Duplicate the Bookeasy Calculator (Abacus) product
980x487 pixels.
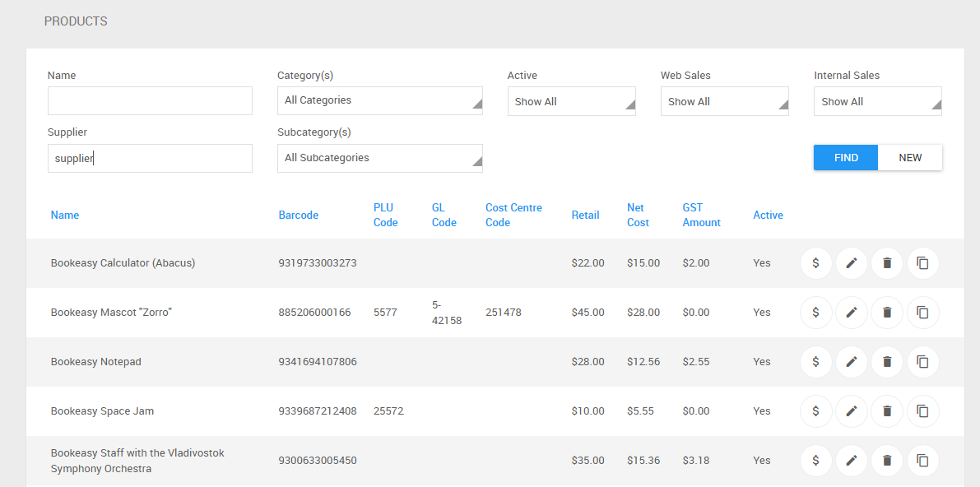click(923, 263)
